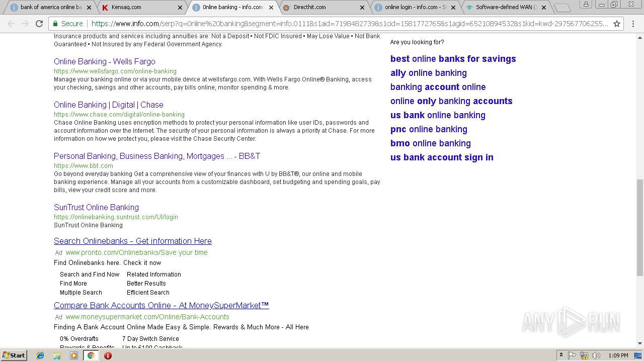
Task: Go back using the browser back arrow
Action: pyautogui.click(x=11, y=24)
